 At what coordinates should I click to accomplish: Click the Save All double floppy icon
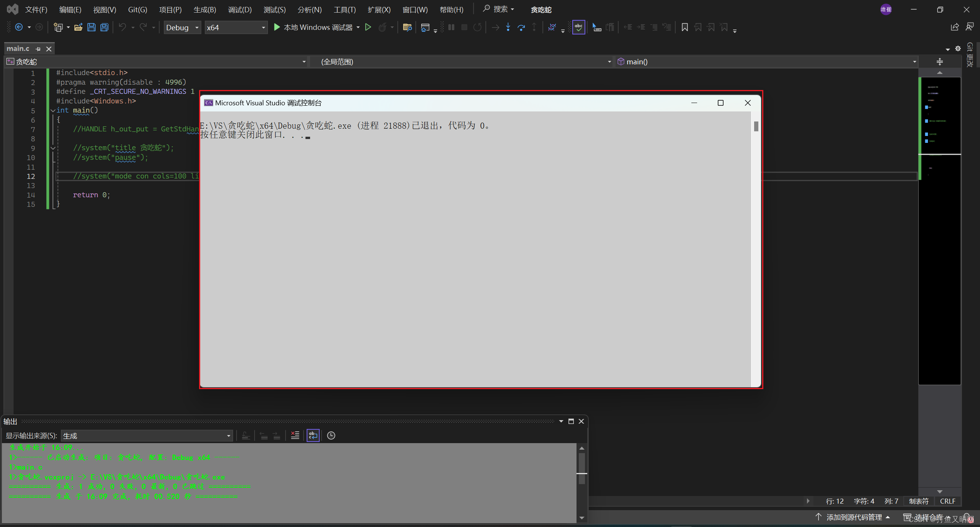(104, 27)
